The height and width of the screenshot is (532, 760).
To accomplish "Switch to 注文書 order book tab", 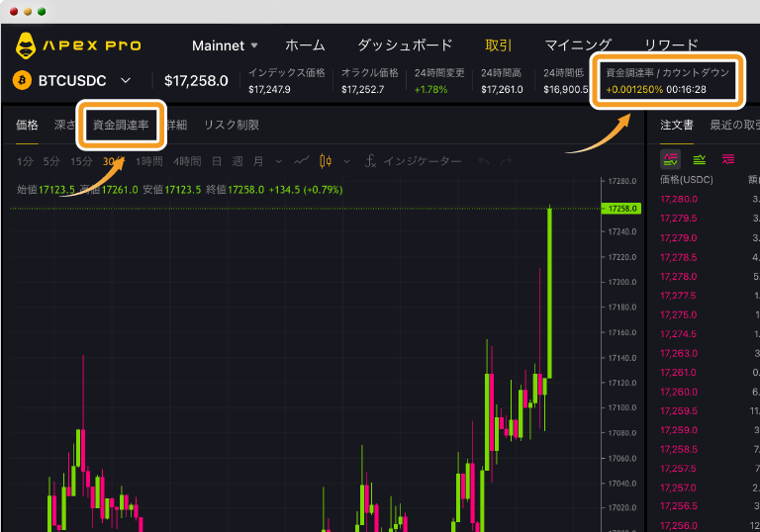I will point(677,125).
